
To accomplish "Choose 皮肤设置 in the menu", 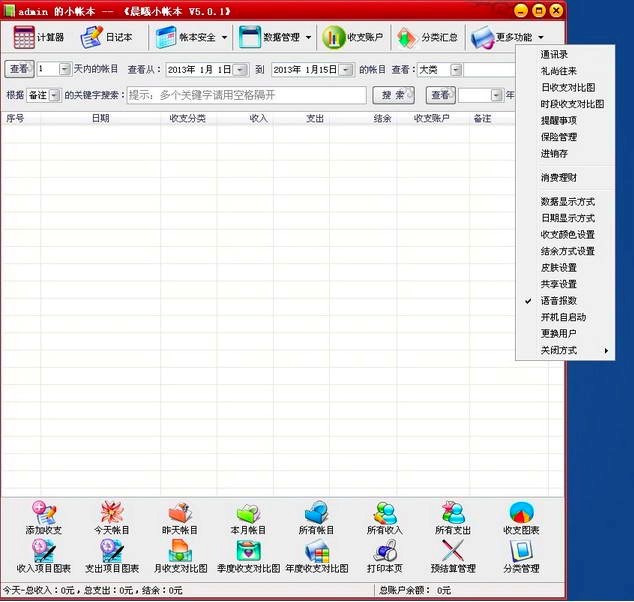I will [x=558, y=267].
